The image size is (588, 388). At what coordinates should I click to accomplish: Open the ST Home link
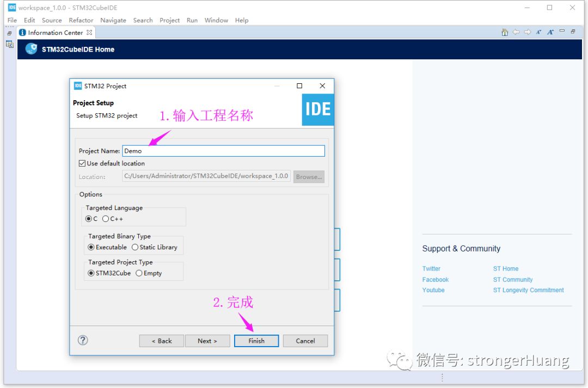(x=506, y=268)
